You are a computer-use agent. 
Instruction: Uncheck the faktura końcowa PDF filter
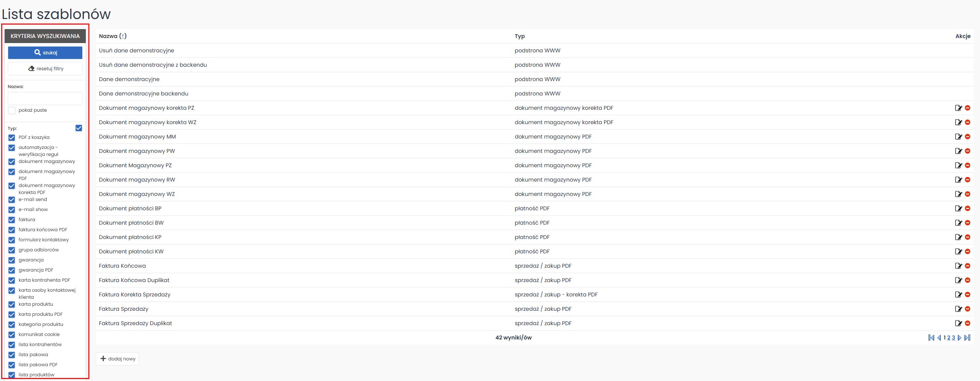[x=12, y=230]
